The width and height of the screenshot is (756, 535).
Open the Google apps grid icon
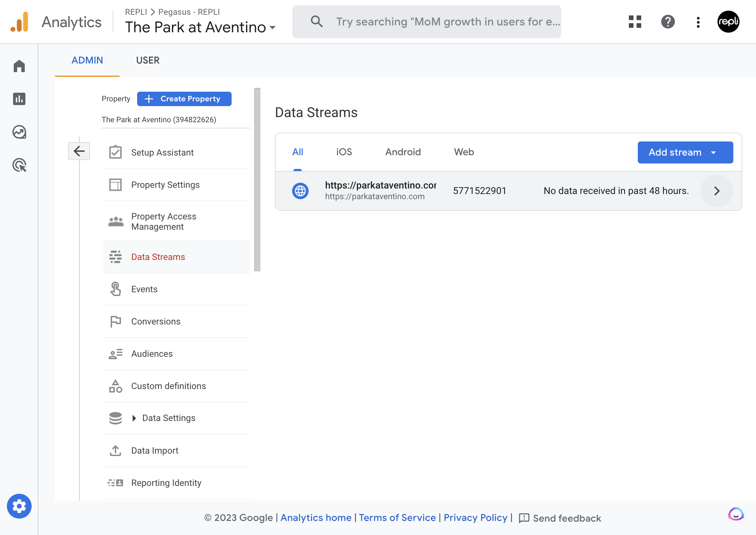click(635, 22)
